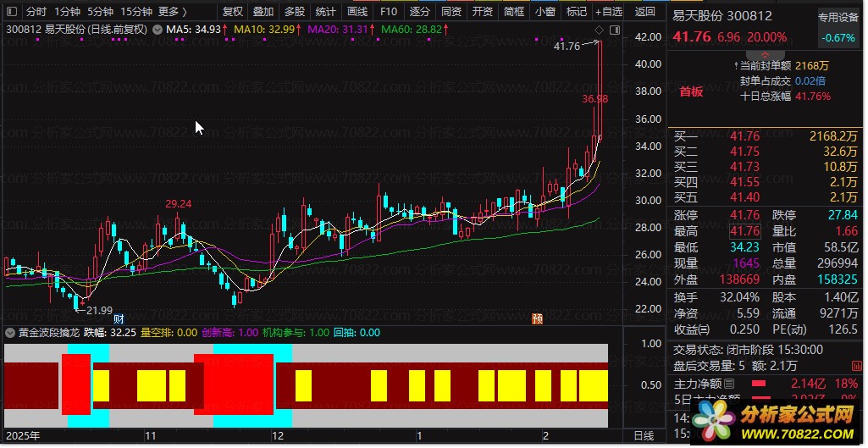Open the indicator dropdown beside 易天股份 chart title
The height and width of the screenshot is (448, 868).
(158, 30)
